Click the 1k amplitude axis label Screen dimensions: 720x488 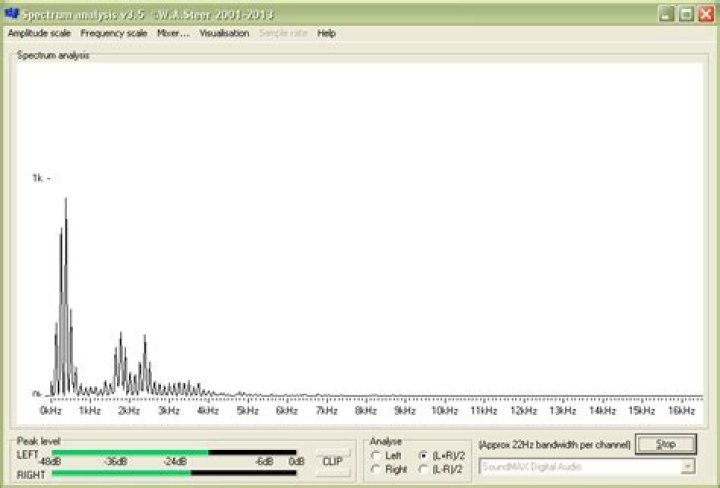[38, 178]
